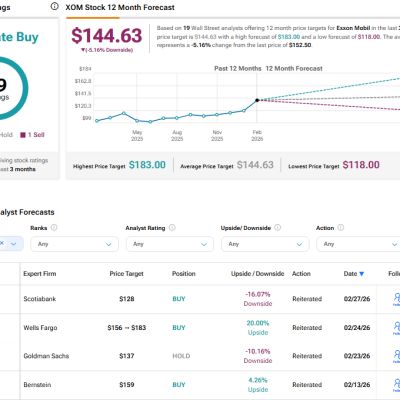Click the Exxon Mobil link in description
Viewport: 400px width, 400px height.
coord(353,28)
